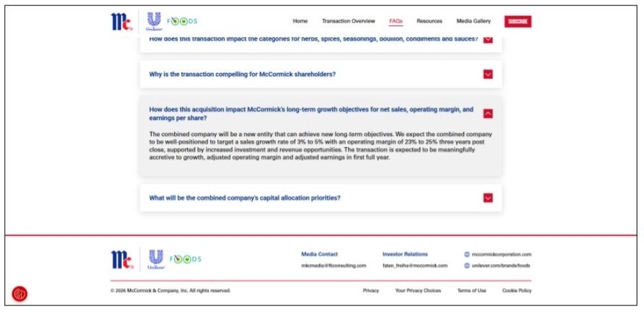Email the mkcmedia@fticonsulting.com media contact
This screenshot has width=644, height=310.
[x=334, y=266]
